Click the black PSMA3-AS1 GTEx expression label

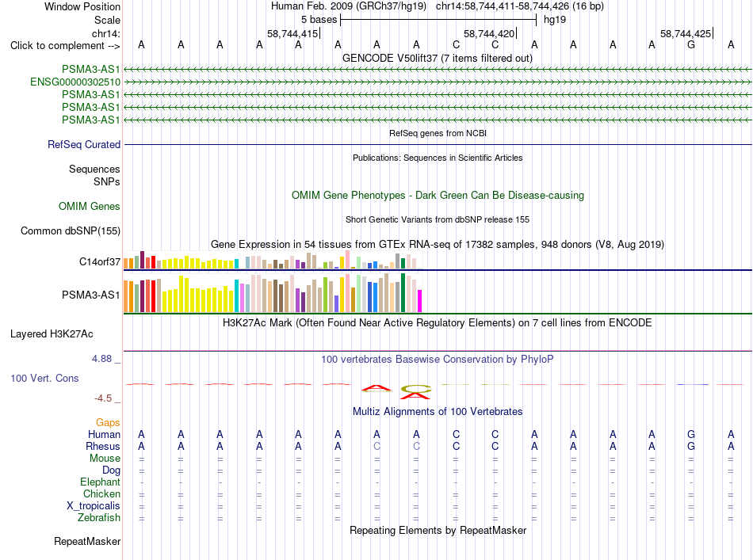91,295
